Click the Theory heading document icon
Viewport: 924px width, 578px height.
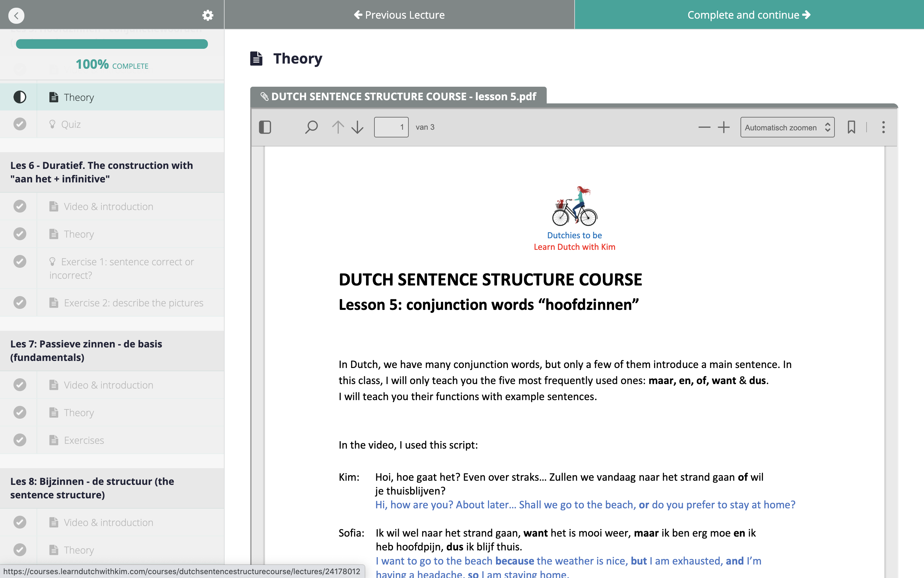point(256,58)
